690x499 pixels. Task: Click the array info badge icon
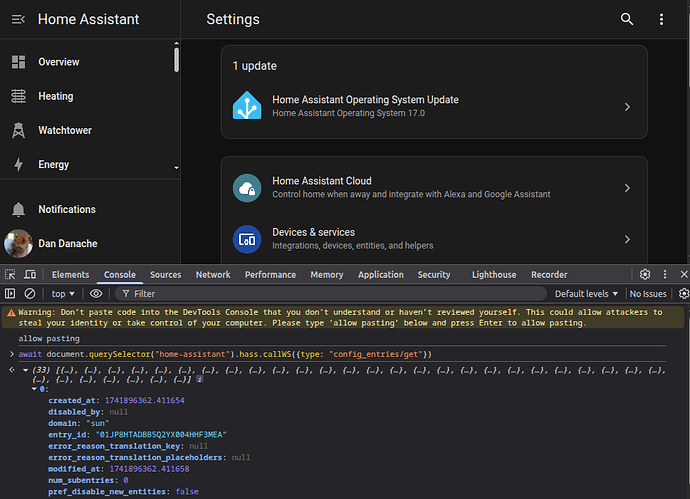(199, 379)
